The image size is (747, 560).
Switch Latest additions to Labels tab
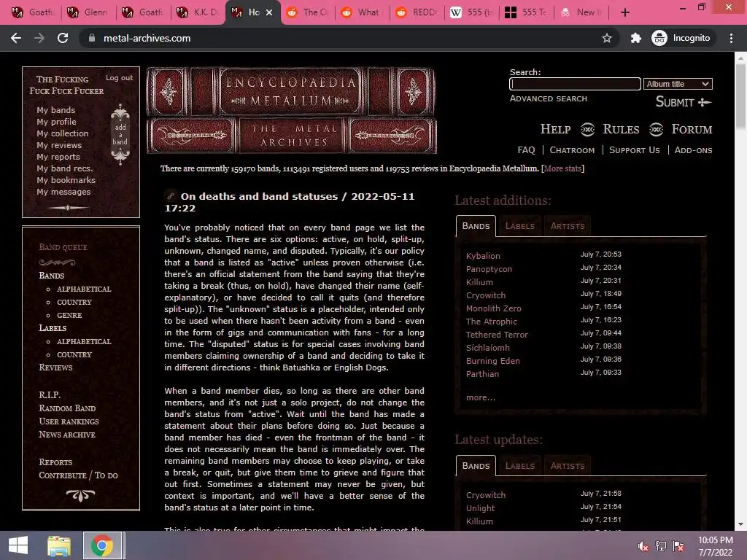click(x=519, y=226)
